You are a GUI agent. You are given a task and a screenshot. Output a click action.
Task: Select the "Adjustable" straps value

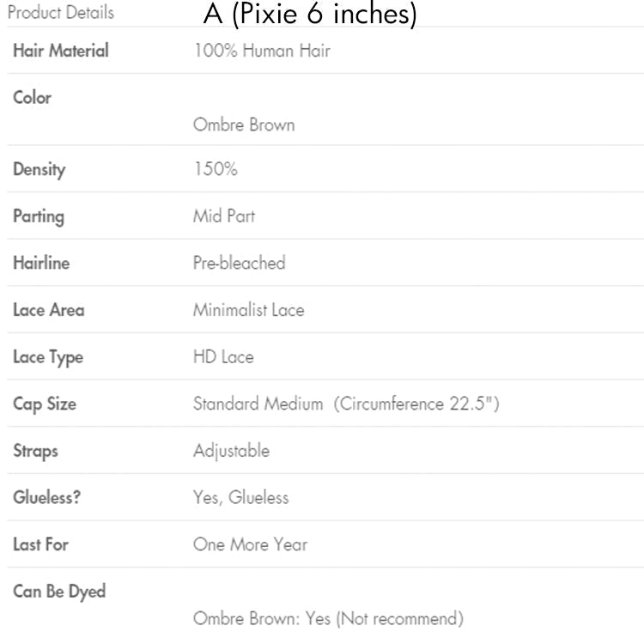pyautogui.click(x=231, y=450)
